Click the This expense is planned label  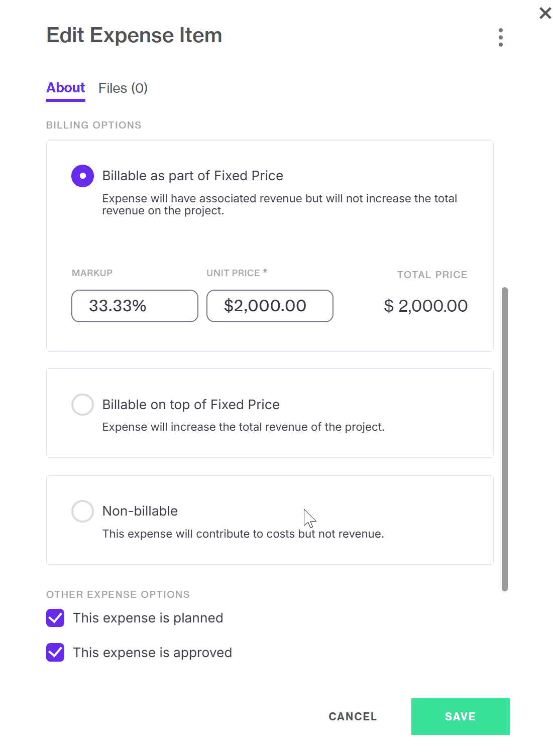click(x=148, y=618)
